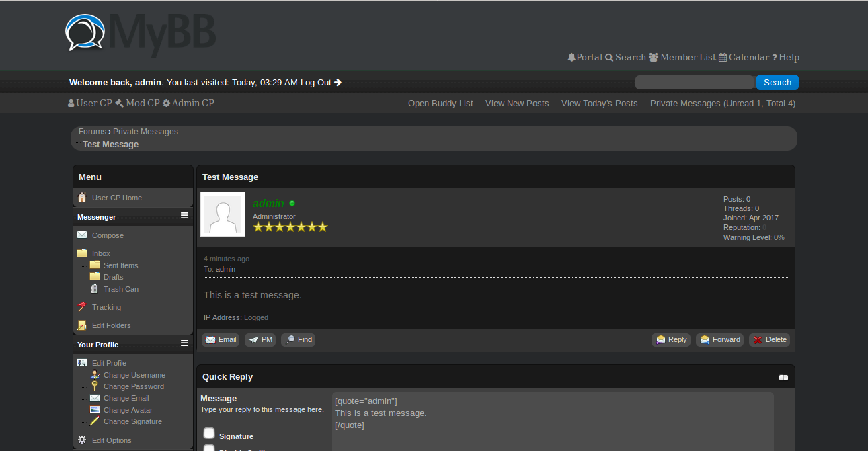Click the Forward button

click(719, 340)
